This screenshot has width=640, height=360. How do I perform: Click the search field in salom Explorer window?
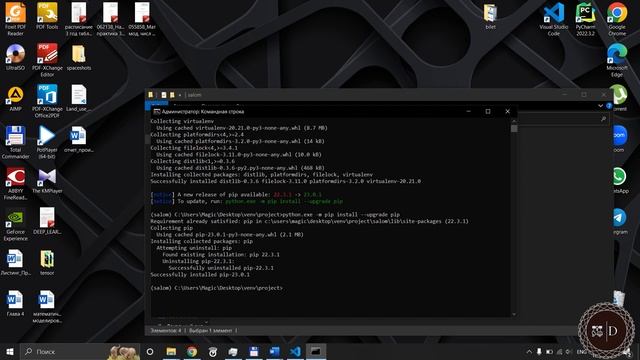(564, 119)
